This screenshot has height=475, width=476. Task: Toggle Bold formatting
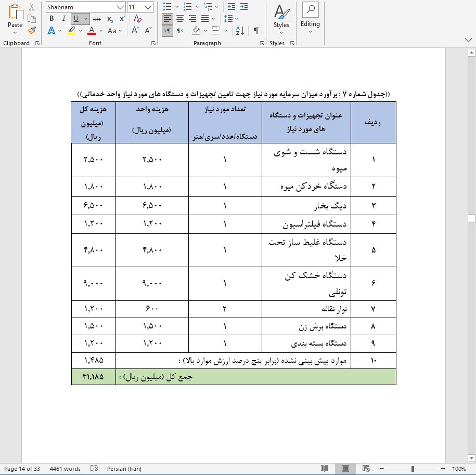(x=50, y=19)
